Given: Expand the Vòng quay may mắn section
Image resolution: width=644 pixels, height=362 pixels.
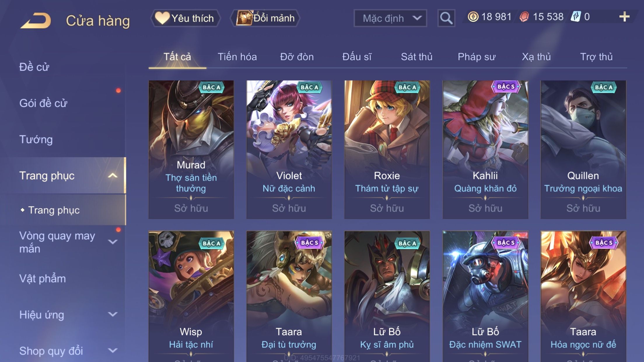Looking at the screenshot, I should (x=113, y=242).
